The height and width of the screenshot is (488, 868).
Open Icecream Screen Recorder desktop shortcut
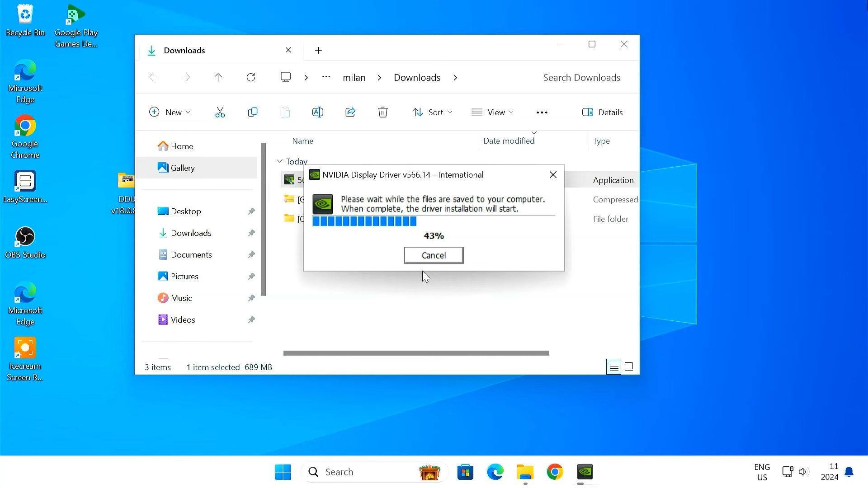[25, 360]
